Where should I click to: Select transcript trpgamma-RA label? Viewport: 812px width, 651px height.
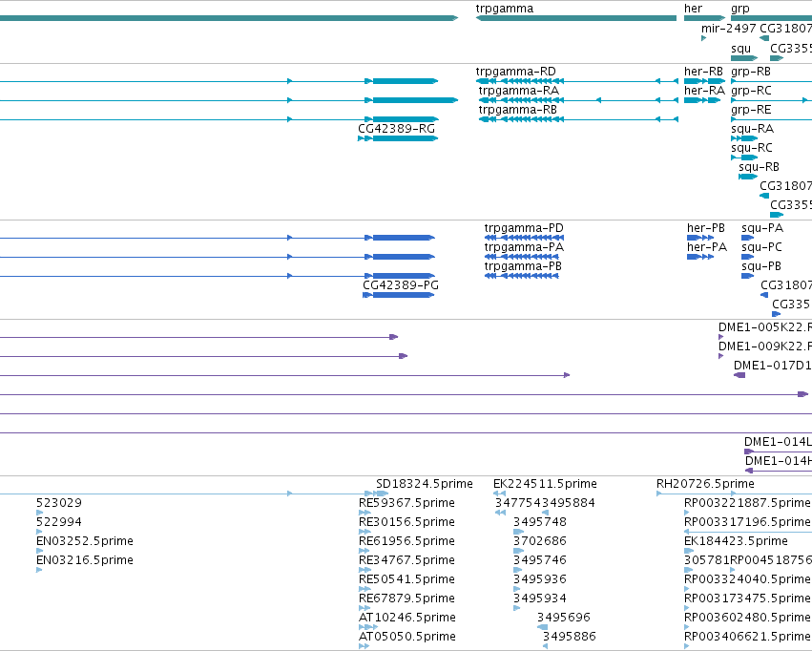pyautogui.click(x=519, y=91)
